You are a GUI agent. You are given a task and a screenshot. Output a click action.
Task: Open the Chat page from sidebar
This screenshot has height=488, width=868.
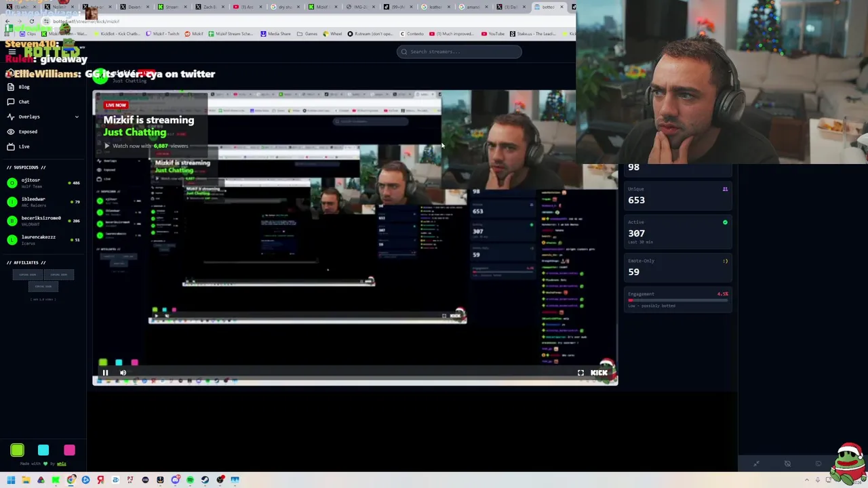coord(43,102)
